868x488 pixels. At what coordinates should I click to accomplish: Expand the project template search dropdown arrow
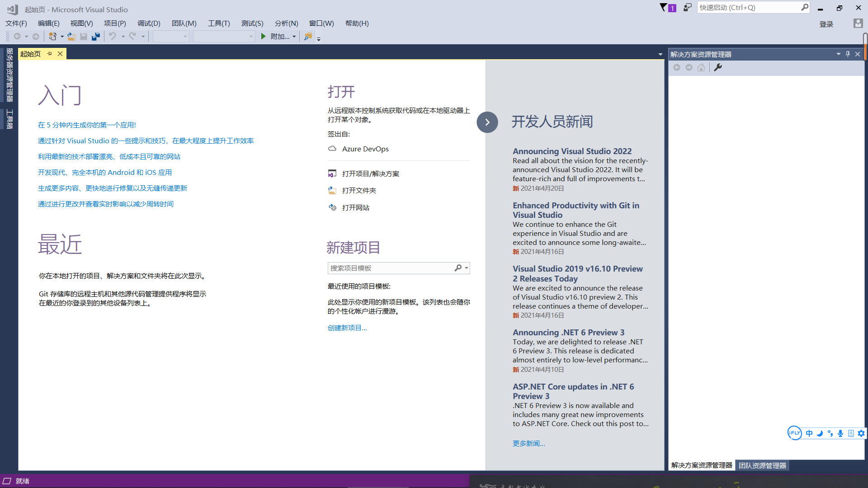467,268
